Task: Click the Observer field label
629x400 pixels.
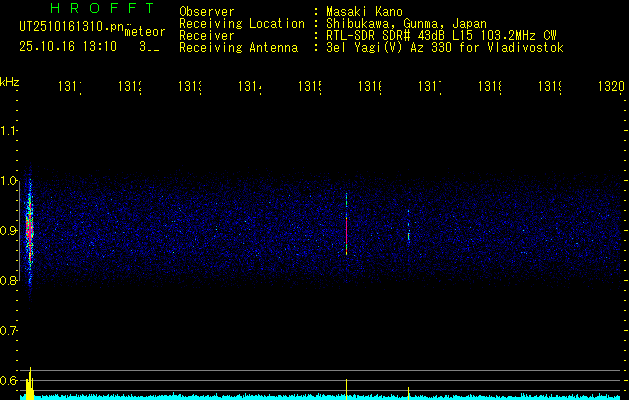Action: click(x=206, y=12)
